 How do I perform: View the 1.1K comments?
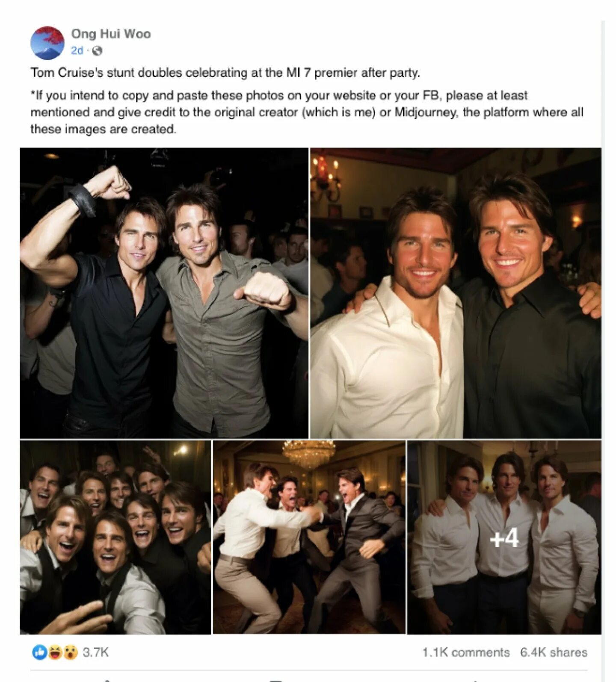coord(466,652)
